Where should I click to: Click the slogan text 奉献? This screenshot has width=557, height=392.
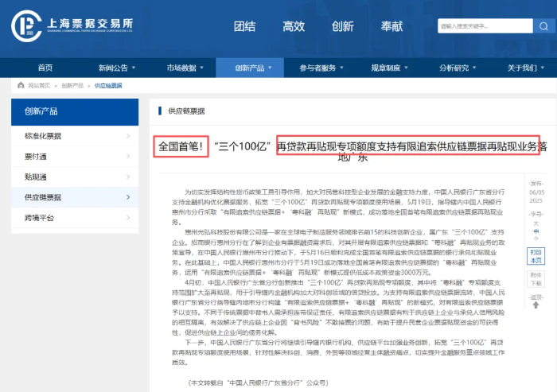tap(391, 26)
